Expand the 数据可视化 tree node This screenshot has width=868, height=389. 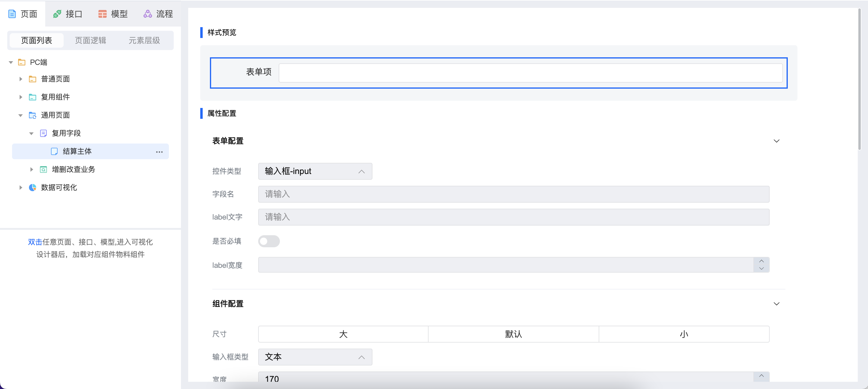click(21, 187)
